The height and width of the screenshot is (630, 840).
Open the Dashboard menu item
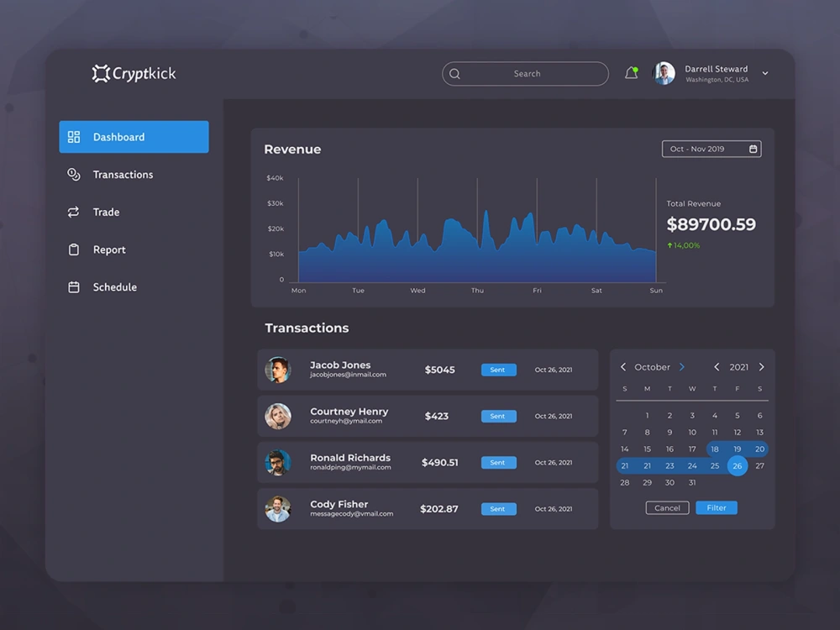pos(134,137)
